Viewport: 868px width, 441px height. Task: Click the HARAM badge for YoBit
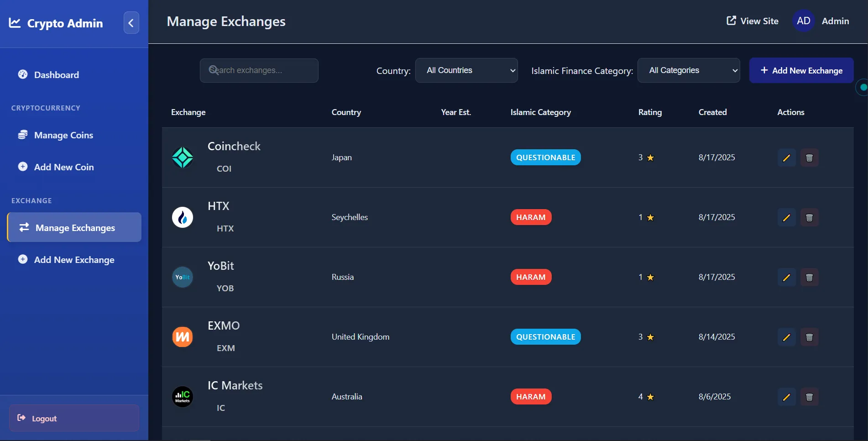[531, 277]
